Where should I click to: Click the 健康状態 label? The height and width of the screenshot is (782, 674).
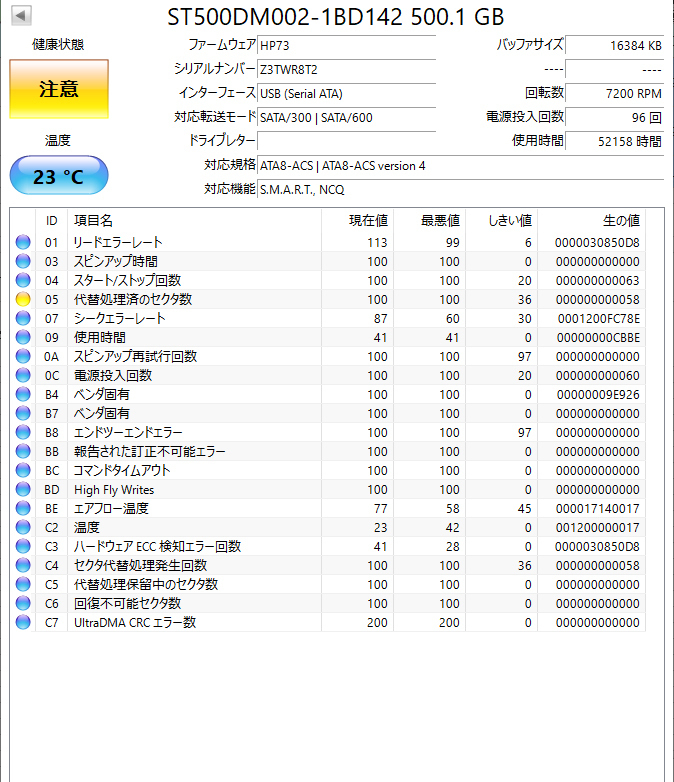click(x=58, y=44)
